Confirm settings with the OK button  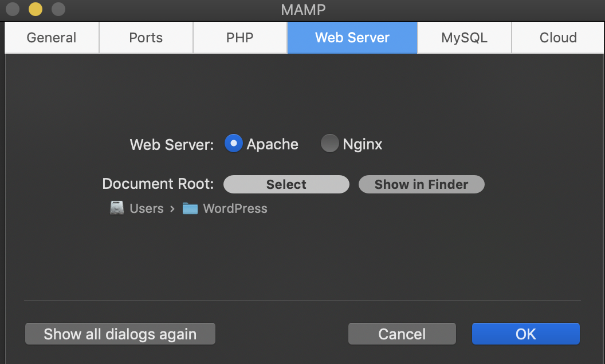[526, 334]
